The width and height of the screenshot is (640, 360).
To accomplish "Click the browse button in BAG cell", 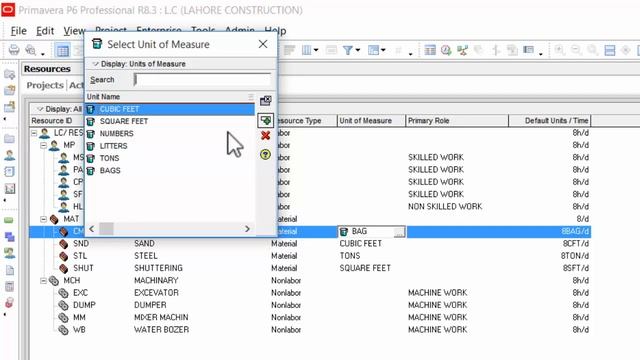I will click(x=399, y=232).
